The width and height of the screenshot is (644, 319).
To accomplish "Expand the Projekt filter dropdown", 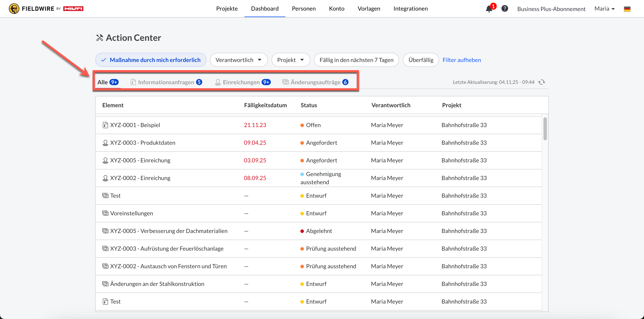I will click(x=290, y=60).
